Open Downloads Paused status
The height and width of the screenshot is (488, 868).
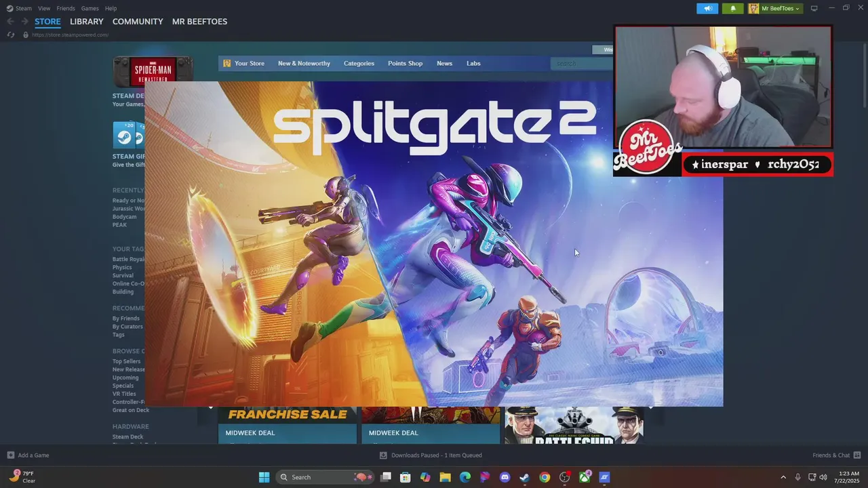(x=431, y=455)
